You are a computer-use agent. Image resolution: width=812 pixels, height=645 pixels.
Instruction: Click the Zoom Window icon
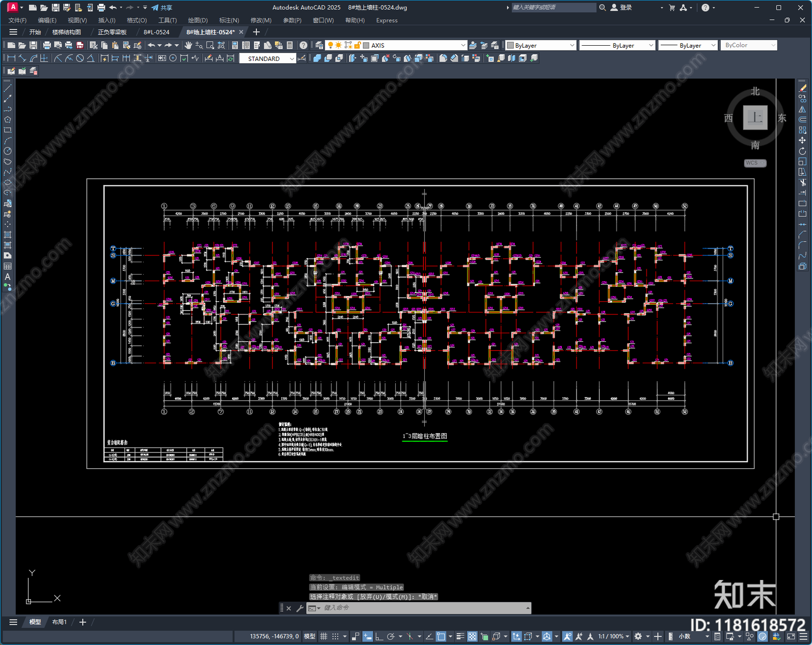tap(210, 45)
